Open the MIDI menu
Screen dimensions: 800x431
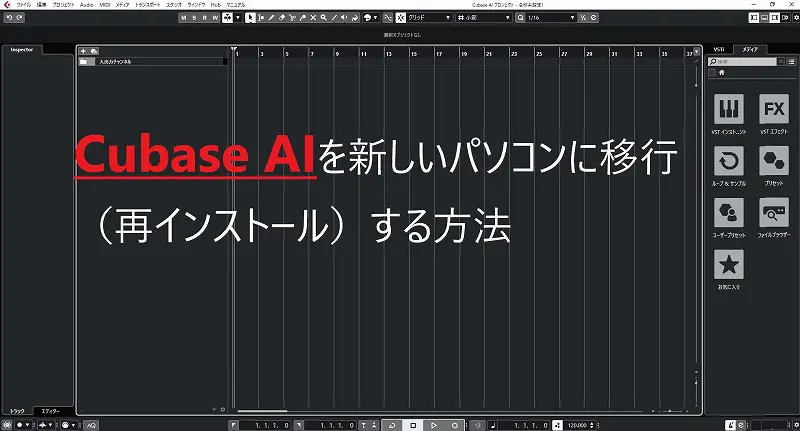click(105, 5)
